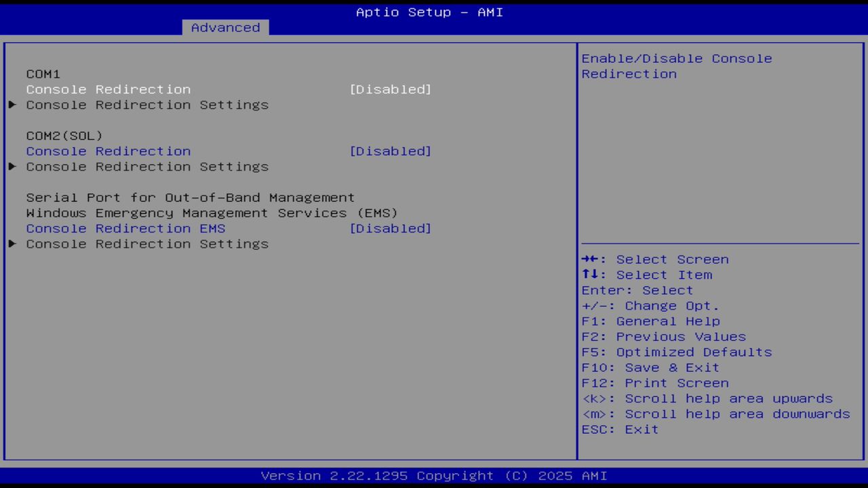Switch to the Advanced tab

coord(225,28)
